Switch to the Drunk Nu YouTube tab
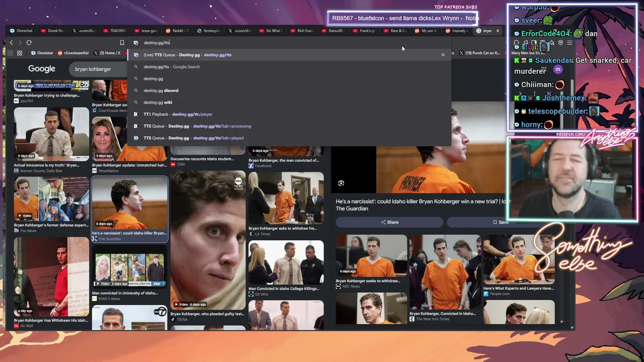This screenshot has height=362, width=644. 53,31
